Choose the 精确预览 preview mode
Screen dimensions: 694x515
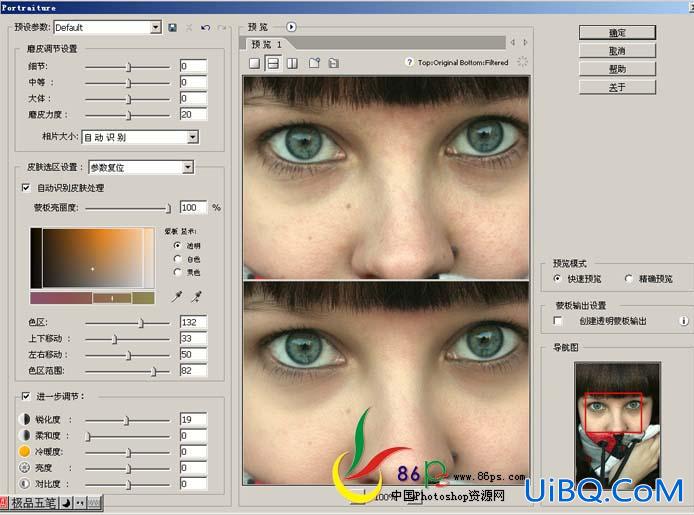click(628, 278)
